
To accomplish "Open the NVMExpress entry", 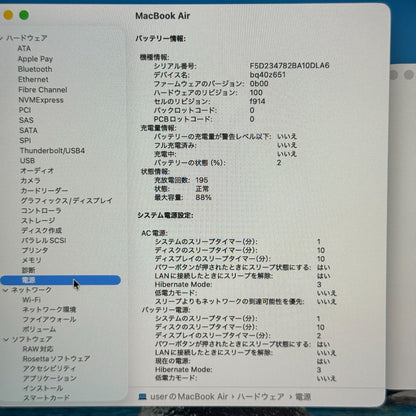I will (x=41, y=100).
